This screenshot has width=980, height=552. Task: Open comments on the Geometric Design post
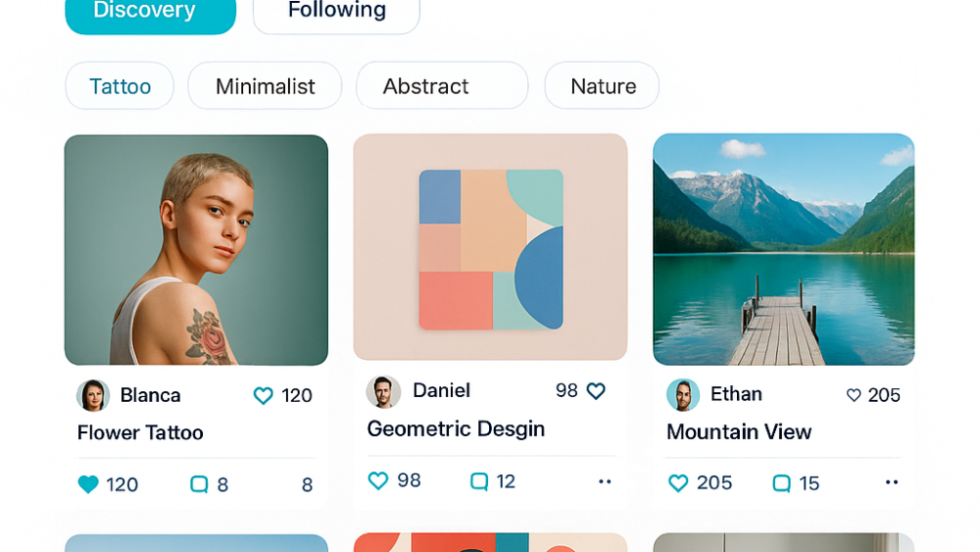479,481
